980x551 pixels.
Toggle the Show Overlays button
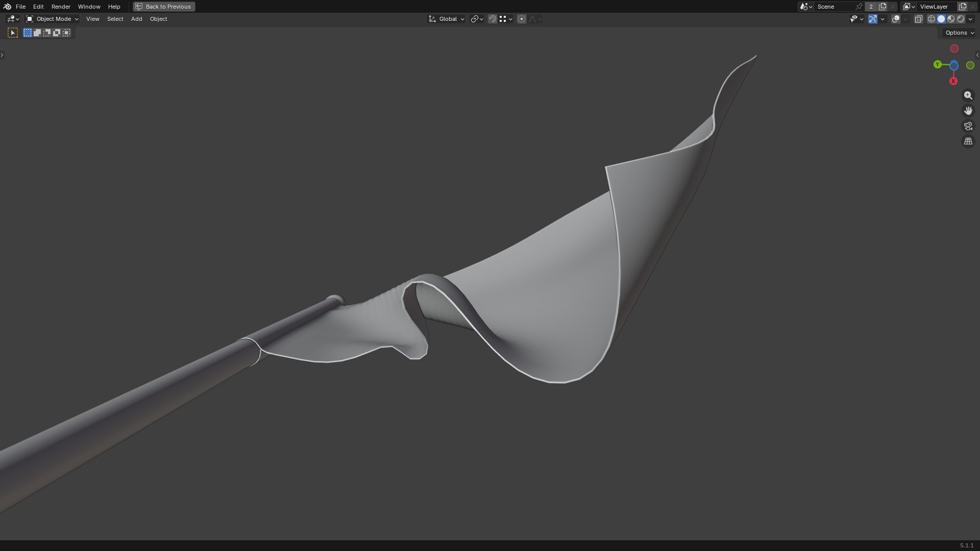click(x=896, y=19)
